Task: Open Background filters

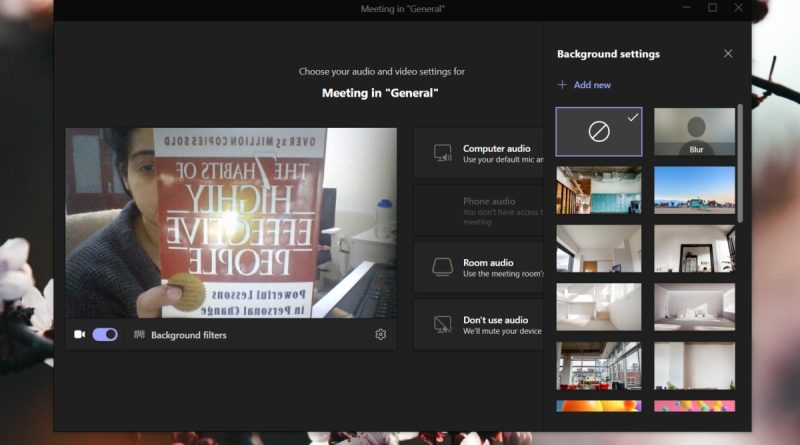Action: (x=180, y=335)
